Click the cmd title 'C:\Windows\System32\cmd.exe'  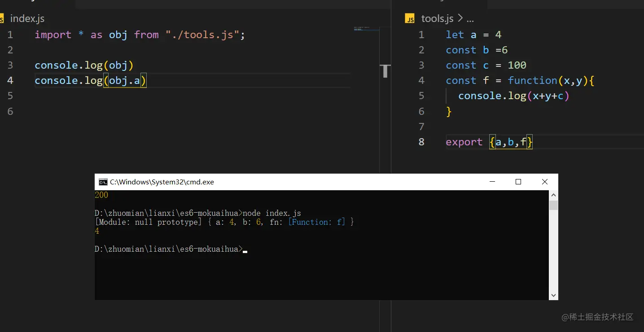(162, 182)
